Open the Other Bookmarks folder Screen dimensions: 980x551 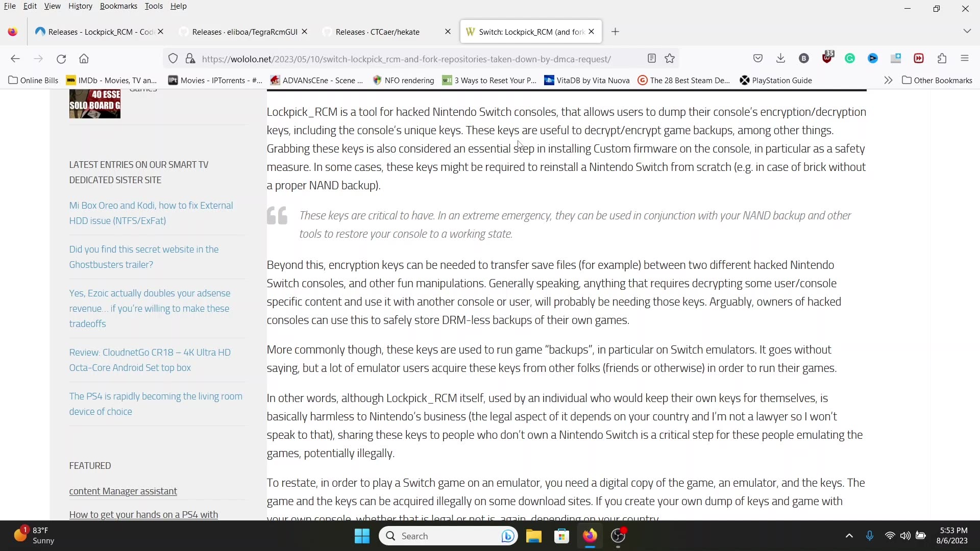(x=937, y=80)
